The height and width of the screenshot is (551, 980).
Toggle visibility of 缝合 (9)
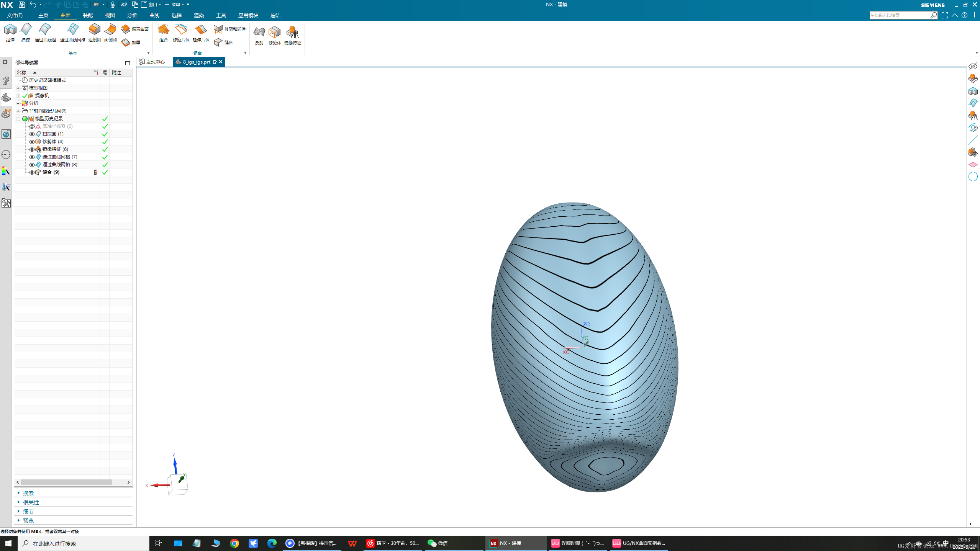tap(32, 172)
